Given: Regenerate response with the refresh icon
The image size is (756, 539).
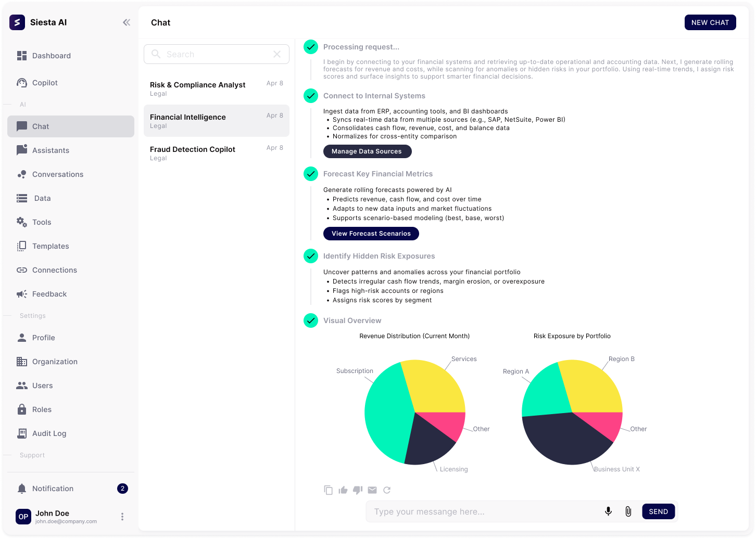Looking at the screenshot, I should [x=387, y=490].
